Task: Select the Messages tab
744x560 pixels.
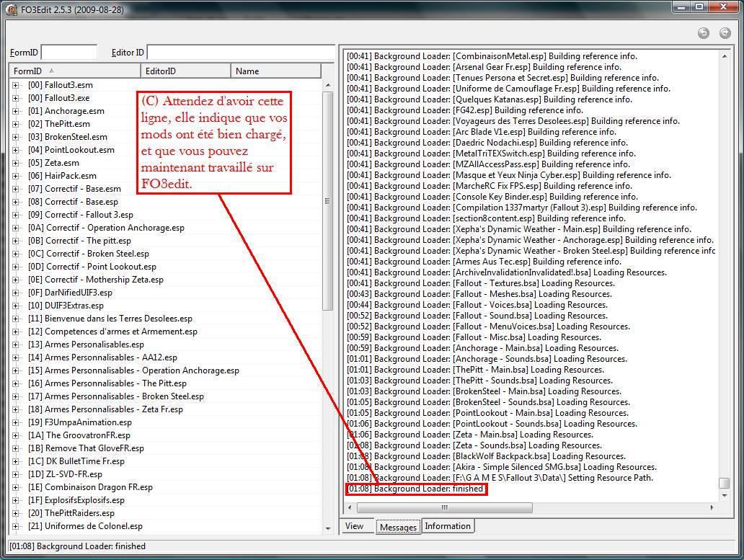Action: [398, 527]
